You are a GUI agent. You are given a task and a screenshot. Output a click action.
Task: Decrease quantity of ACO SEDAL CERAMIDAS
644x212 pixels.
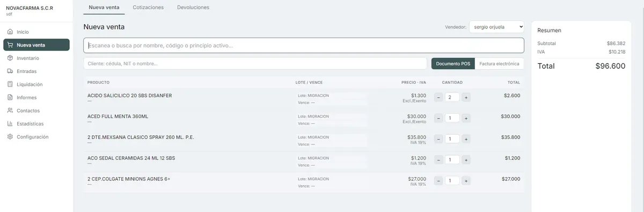[438, 160]
